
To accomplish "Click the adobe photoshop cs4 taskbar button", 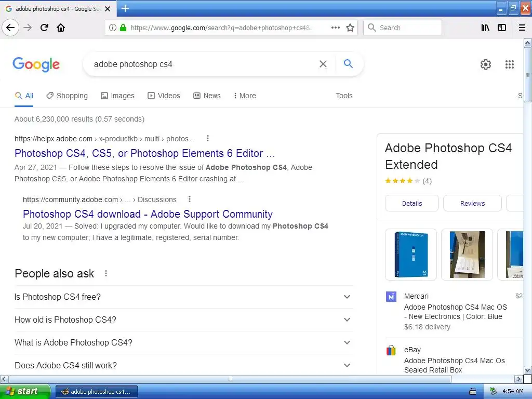I will (96, 392).
